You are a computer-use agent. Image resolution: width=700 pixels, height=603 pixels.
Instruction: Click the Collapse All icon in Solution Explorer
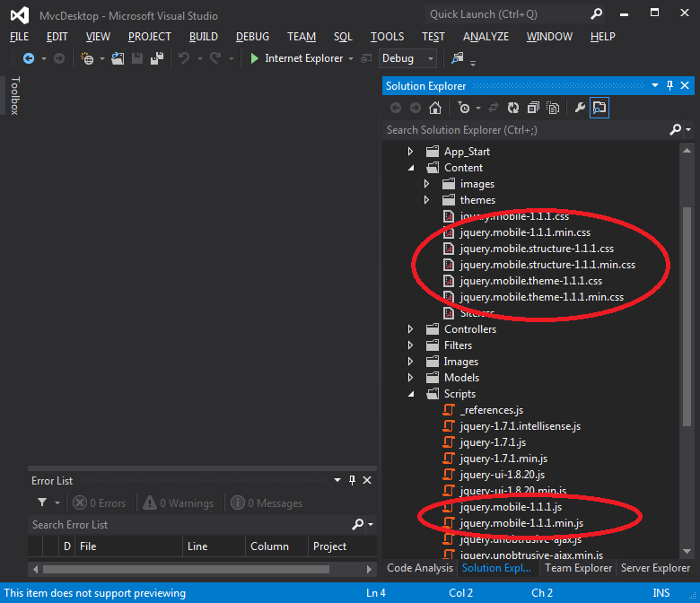click(533, 108)
